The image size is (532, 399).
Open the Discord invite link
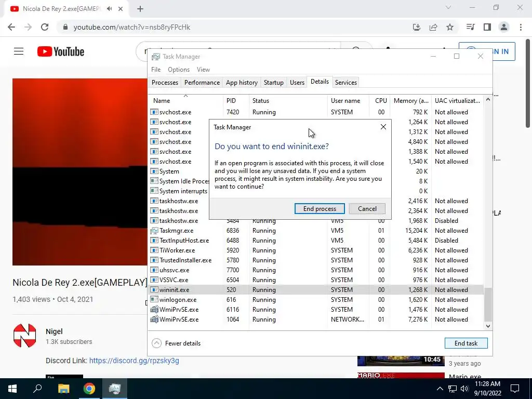point(134,361)
